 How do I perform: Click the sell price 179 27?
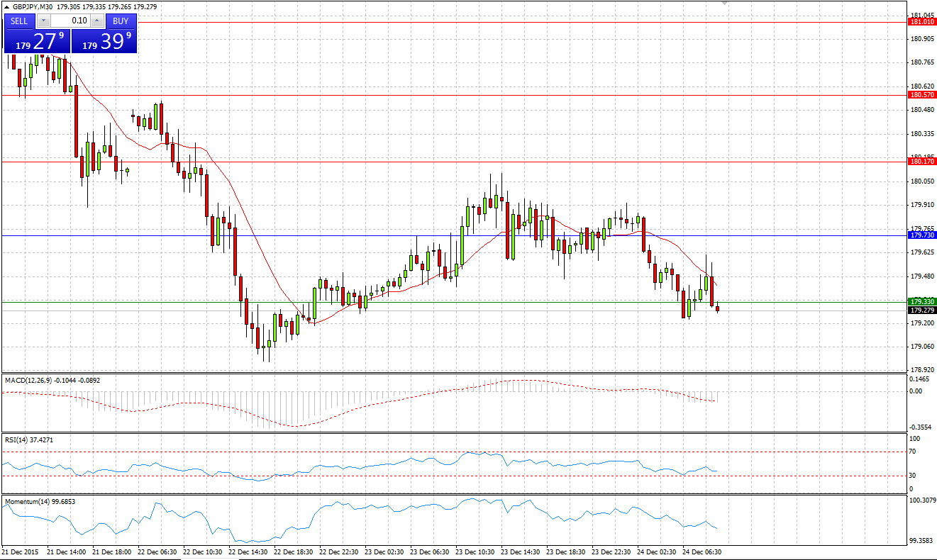pyautogui.click(x=37, y=41)
